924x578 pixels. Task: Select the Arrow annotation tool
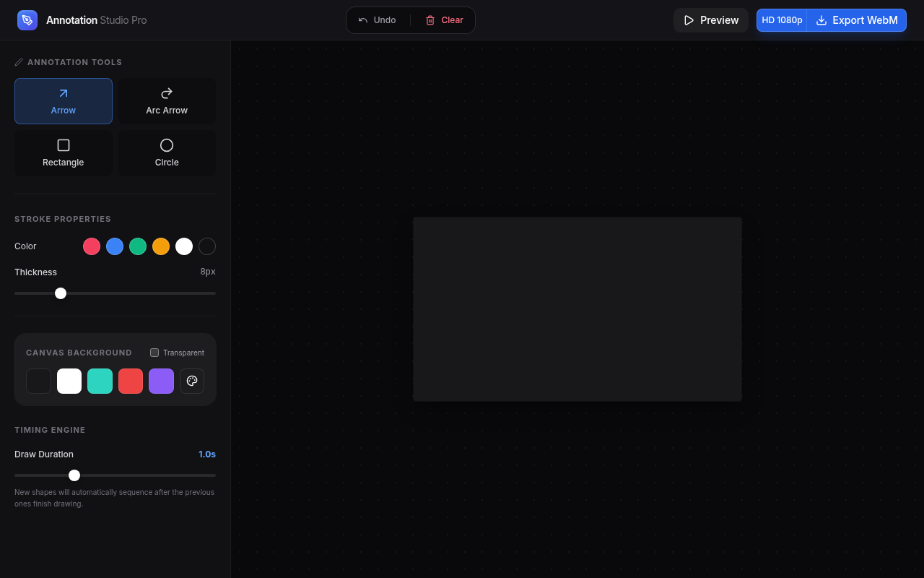tap(64, 101)
